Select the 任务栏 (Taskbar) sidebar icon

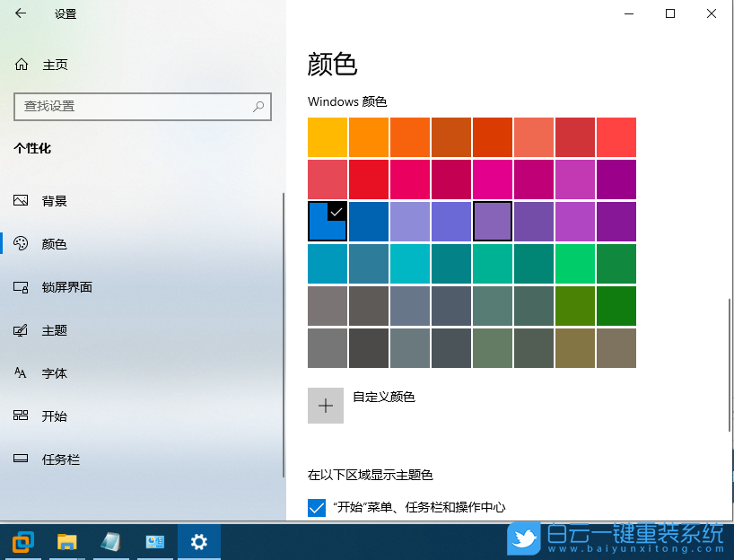pos(22,459)
